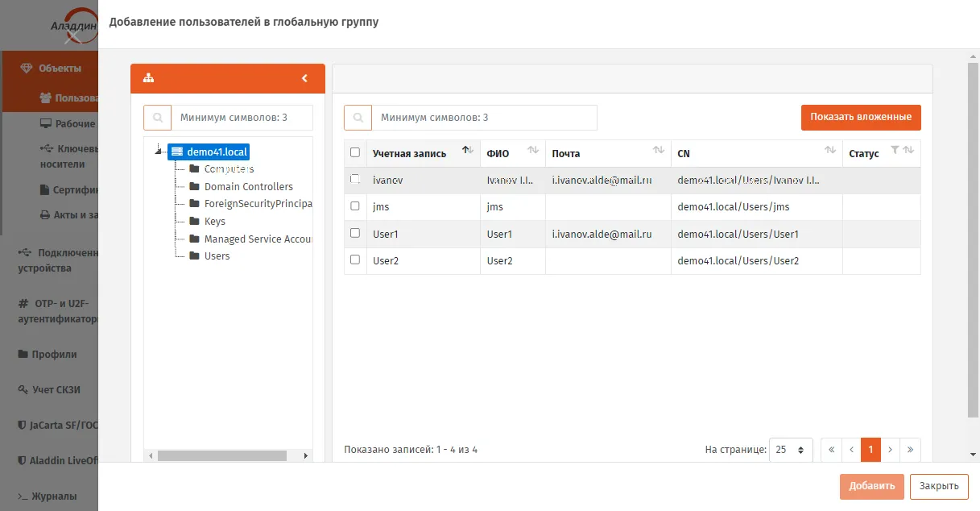Screen dimensions: 980x511
Task: Collapse the demo41.local tree node
Action: [x=159, y=150]
